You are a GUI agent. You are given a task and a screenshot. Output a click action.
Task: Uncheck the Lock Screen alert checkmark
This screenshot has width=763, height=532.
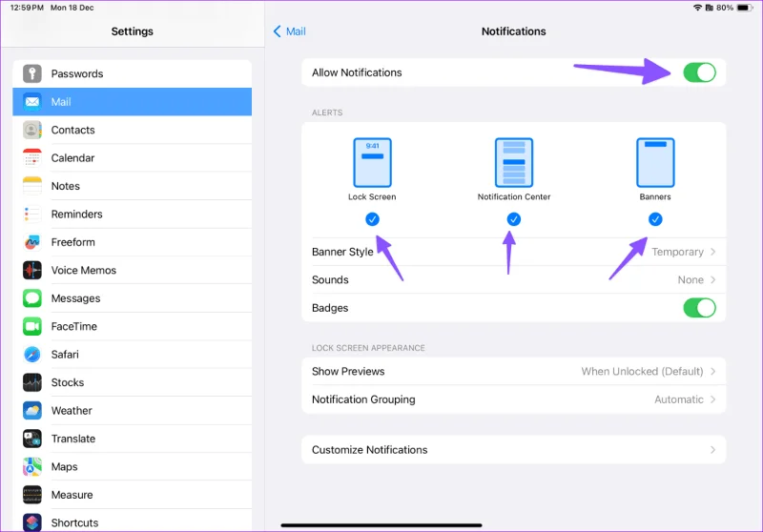372,219
